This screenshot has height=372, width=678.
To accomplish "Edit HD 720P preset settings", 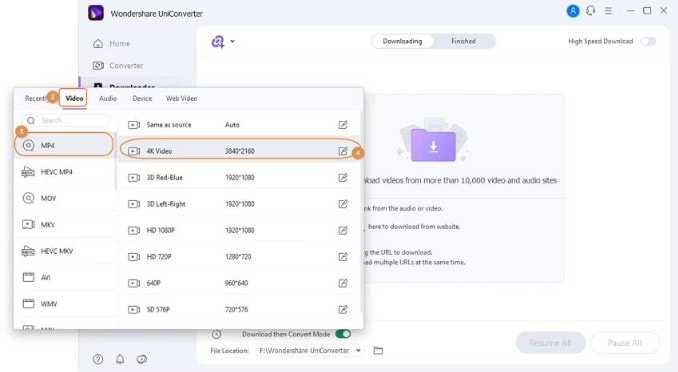I will (x=343, y=257).
